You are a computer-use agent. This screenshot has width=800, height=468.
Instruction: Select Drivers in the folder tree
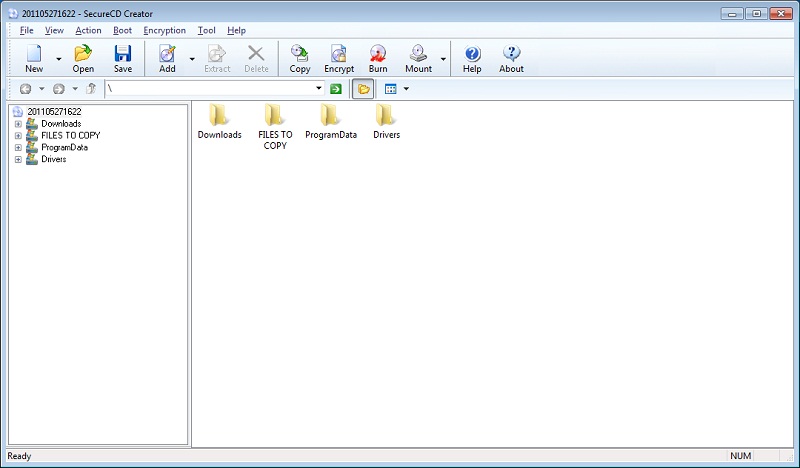(x=54, y=159)
